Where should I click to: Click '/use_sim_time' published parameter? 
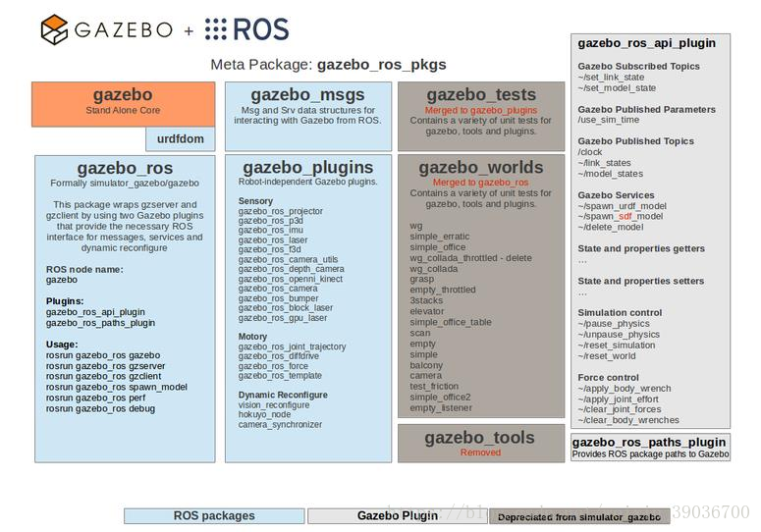[x=608, y=120]
